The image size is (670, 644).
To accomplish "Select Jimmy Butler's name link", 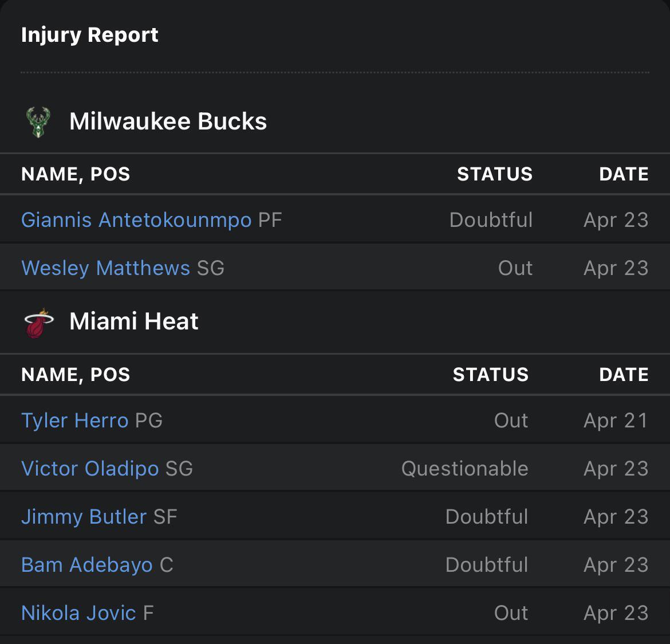I will pos(84,517).
